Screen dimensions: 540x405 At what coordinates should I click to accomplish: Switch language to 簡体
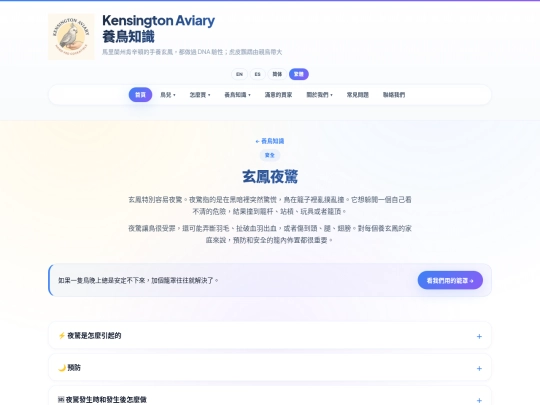pyautogui.click(x=277, y=74)
